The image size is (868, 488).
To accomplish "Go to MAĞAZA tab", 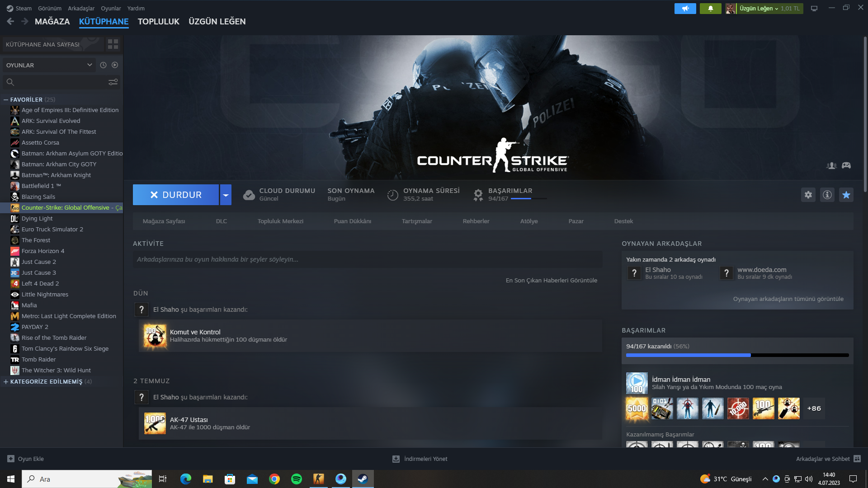I will pyautogui.click(x=52, y=21).
